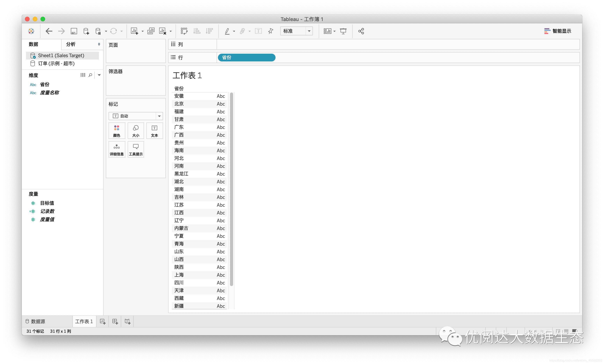Click the view data grid icon in 维度

(x=83, y=75)
